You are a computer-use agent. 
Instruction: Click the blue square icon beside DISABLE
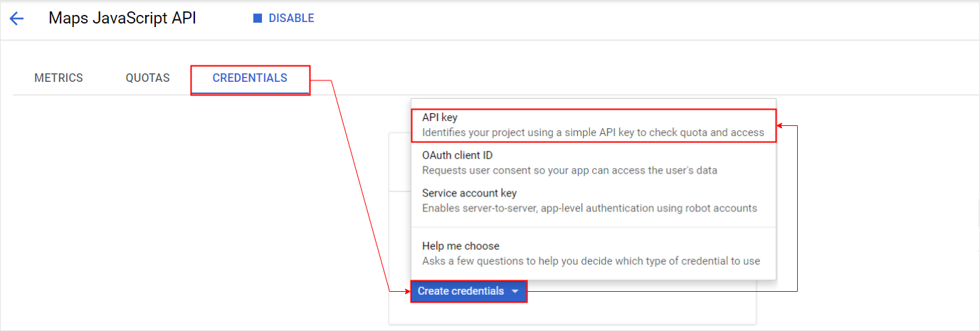[258, 19]
